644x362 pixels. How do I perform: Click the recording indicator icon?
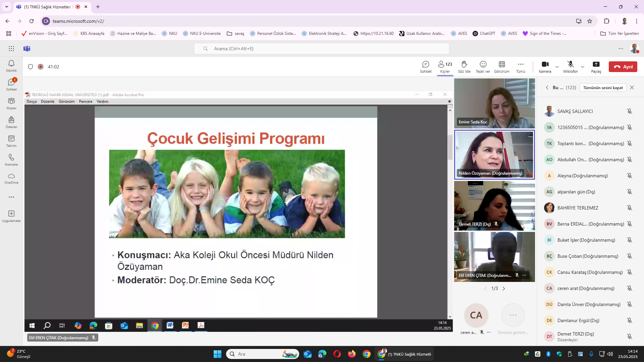point(41,67)
